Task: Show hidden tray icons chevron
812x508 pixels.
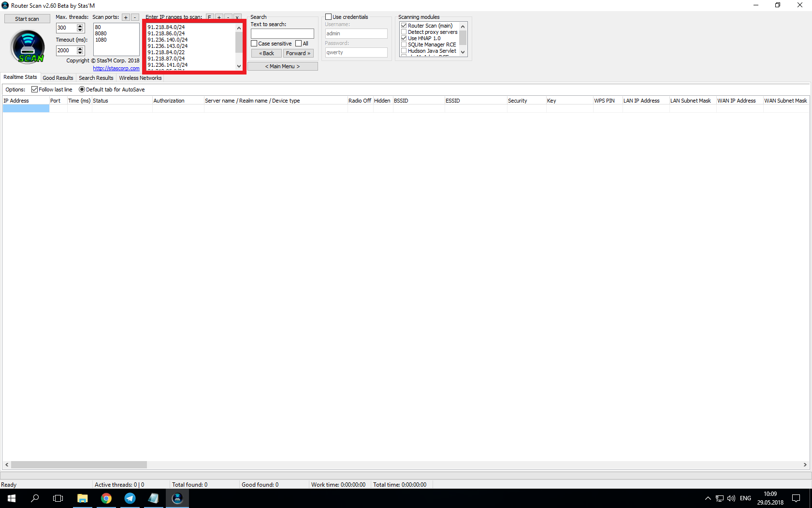Action: [708, 498]
